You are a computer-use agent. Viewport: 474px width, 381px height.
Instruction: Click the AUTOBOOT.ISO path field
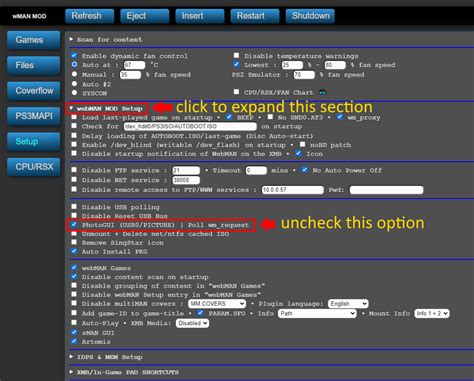point(190,127)
